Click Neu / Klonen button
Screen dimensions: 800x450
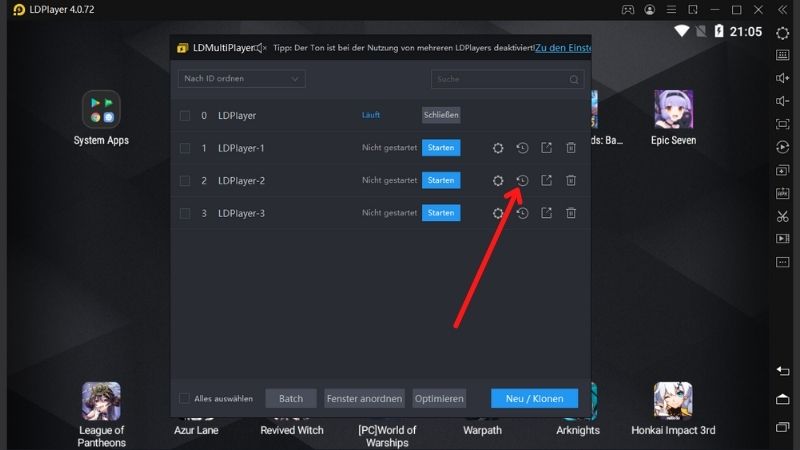535,398
